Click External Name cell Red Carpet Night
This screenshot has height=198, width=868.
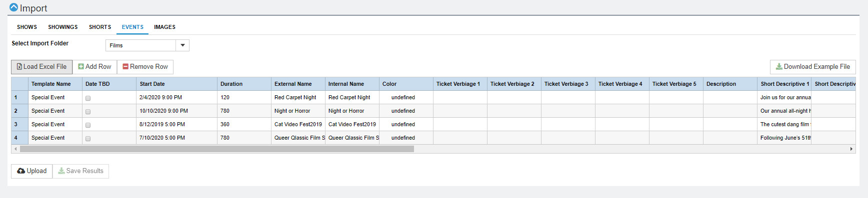point(298,97)
